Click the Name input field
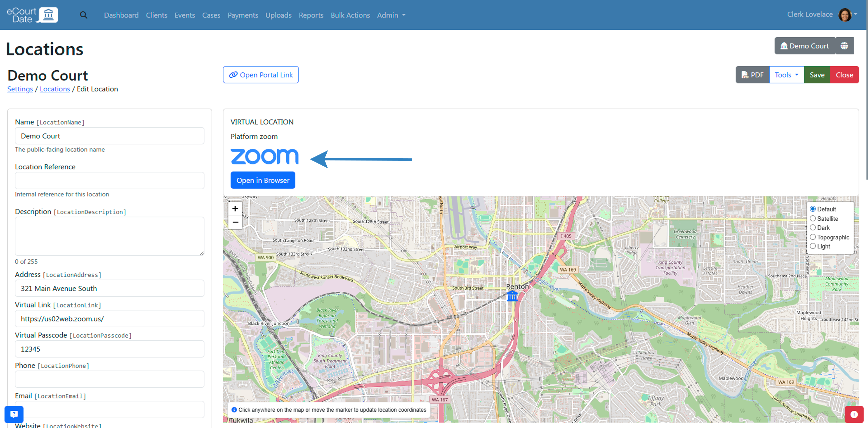Screen dimensions: 868x443 [109, 136]
